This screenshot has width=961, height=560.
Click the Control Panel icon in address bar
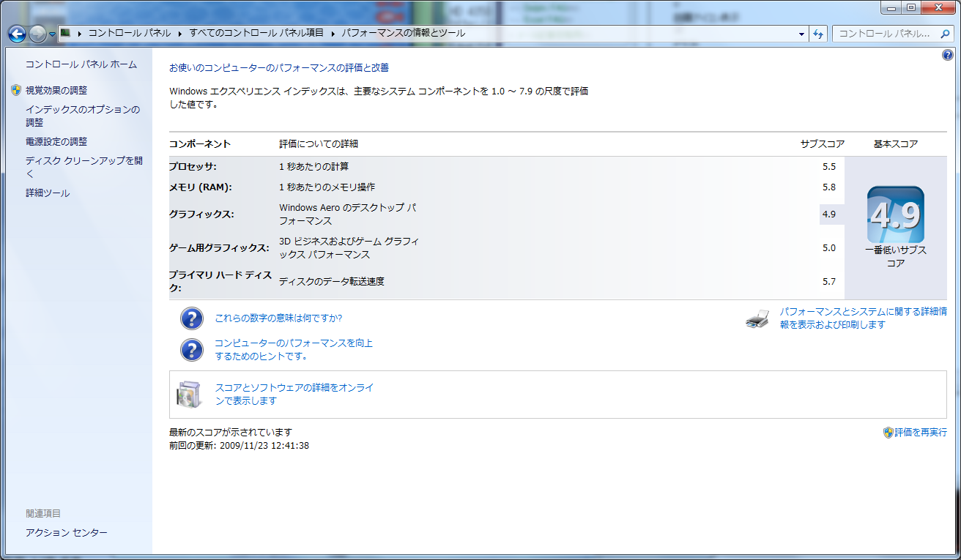[x=66, y=33]
